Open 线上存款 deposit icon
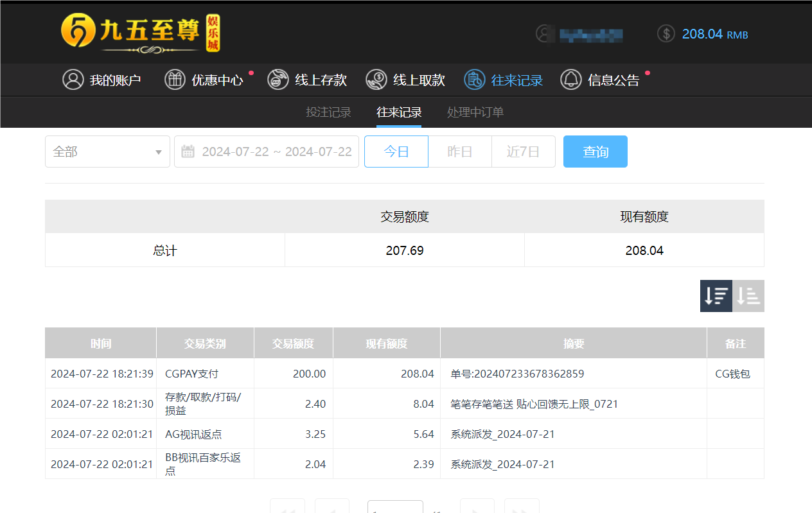The width and height of the screenshot is (812, 513). click(x=278, y=80)
